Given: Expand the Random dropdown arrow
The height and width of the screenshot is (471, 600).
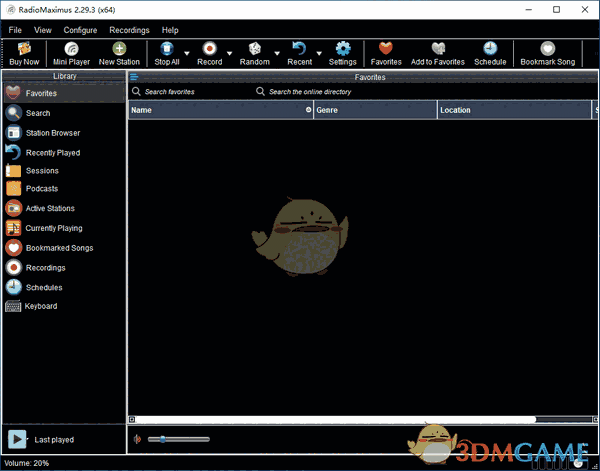Looking at the screenshot, I should tap(277, 53).
